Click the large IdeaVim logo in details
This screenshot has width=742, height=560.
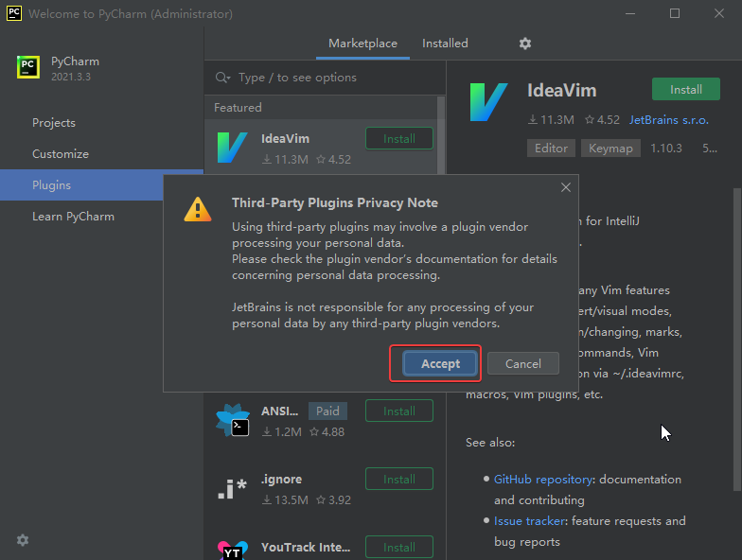point(488,102)
